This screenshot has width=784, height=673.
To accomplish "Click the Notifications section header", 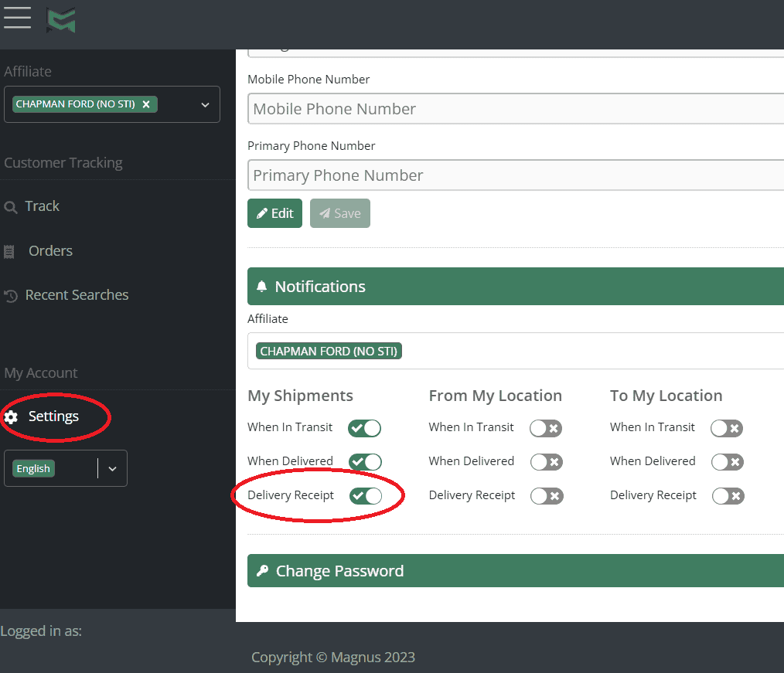I will point(516,287).
